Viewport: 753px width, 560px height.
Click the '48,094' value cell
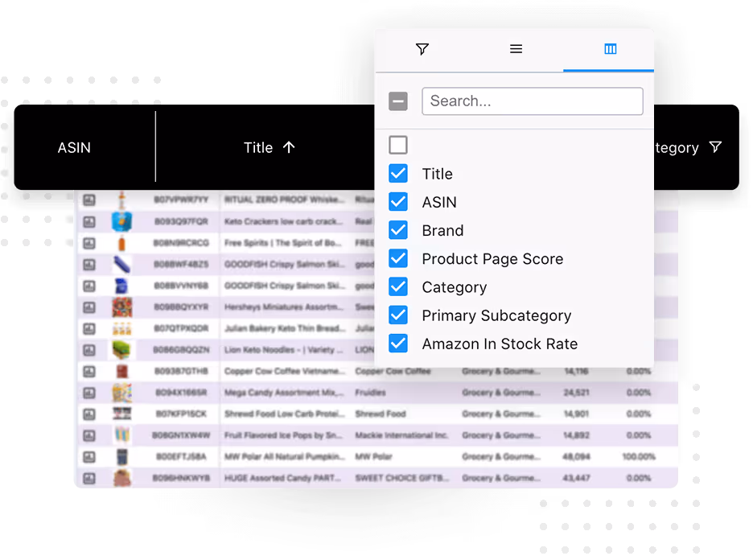pos(576,457)
